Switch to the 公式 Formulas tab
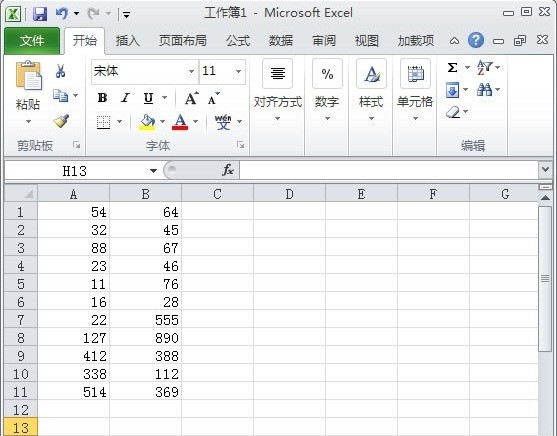 click(x=238, y=41)
